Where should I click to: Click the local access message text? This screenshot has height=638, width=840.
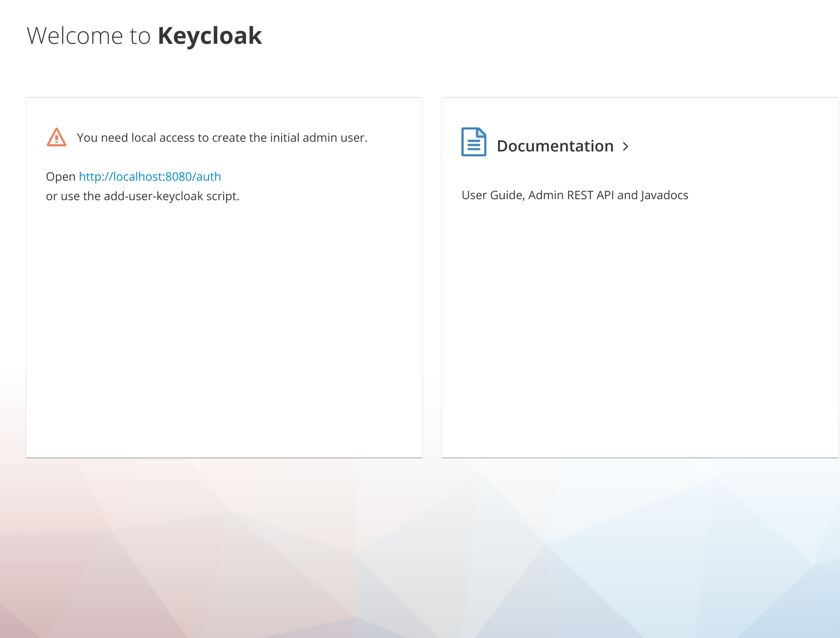[222, 137]
